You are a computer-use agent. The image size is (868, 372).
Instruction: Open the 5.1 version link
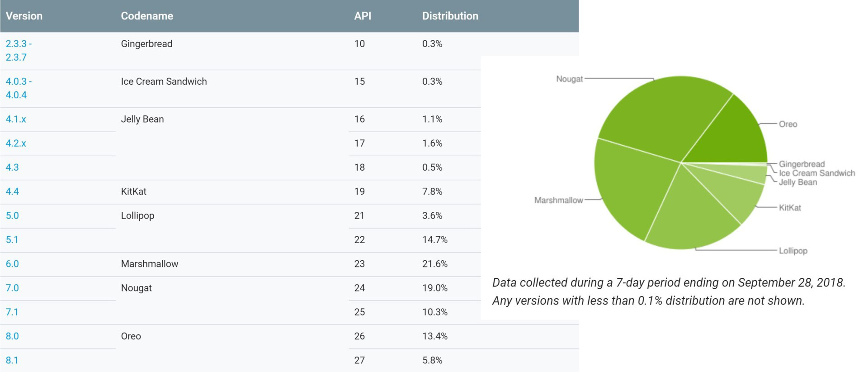[12, 239]
